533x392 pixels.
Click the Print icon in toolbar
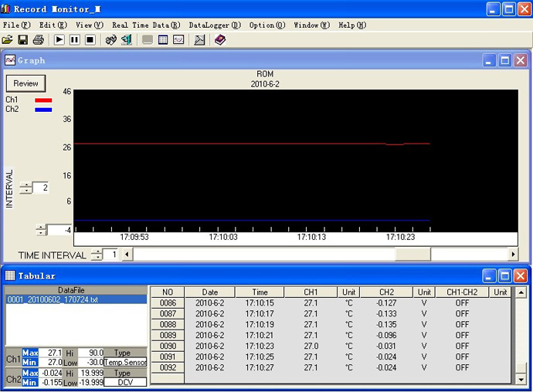[38, 39]
